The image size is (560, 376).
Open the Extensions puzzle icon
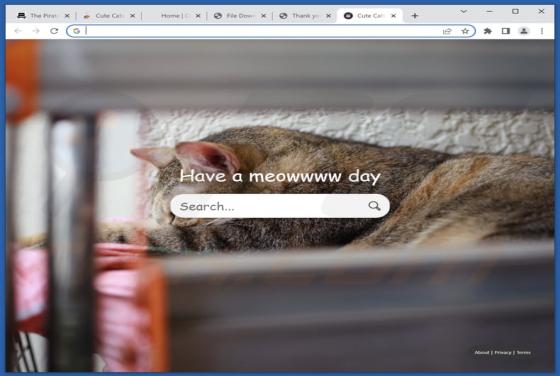pyautogui.click(x=488, y=31)
